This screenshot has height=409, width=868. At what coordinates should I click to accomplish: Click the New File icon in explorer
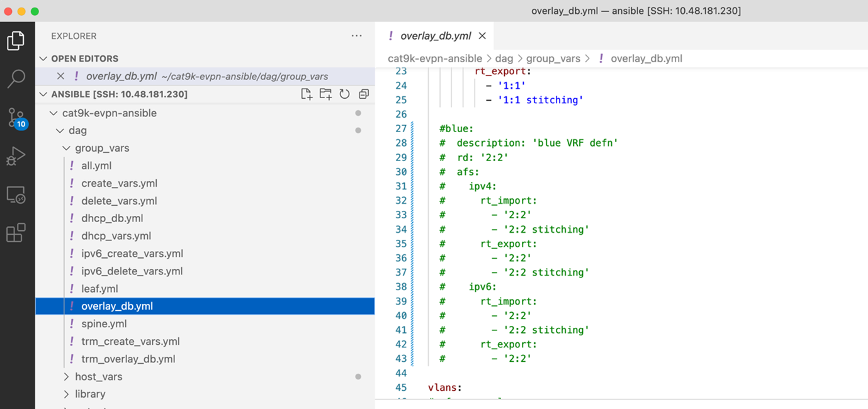tap(307, 94)
